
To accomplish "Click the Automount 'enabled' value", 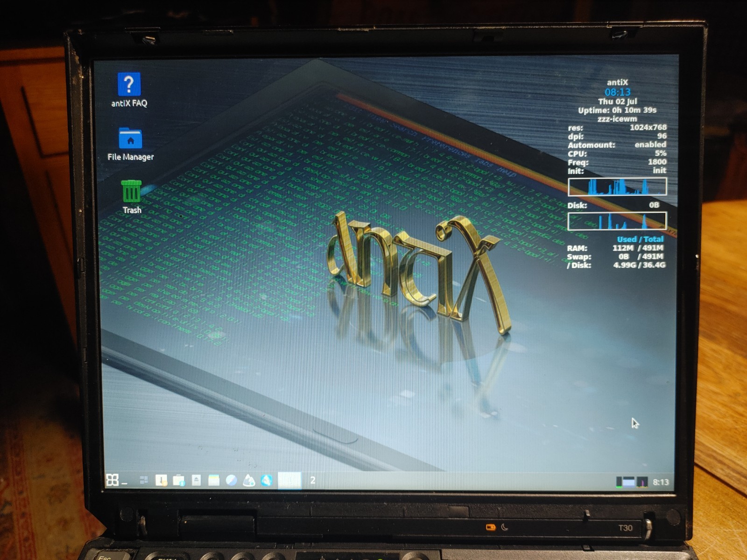I will pyautogui.click(x=650, y=145).
